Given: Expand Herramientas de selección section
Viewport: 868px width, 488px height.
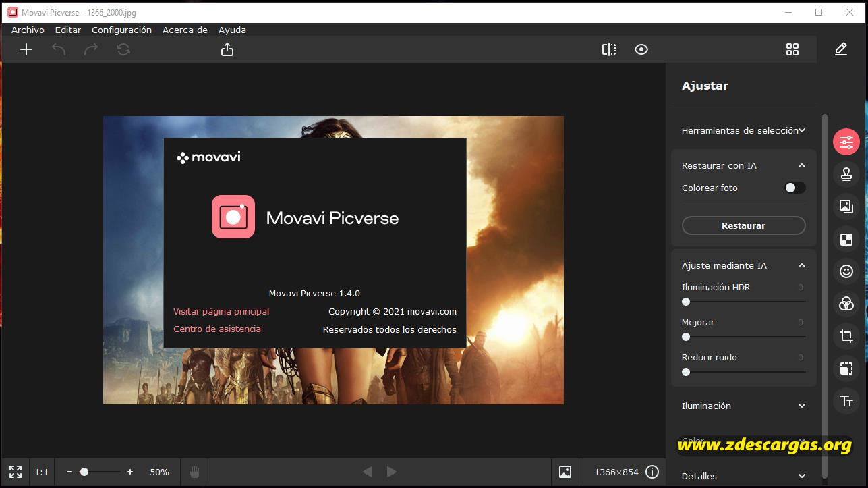Looking at the screenshot, I should [744, 130].
